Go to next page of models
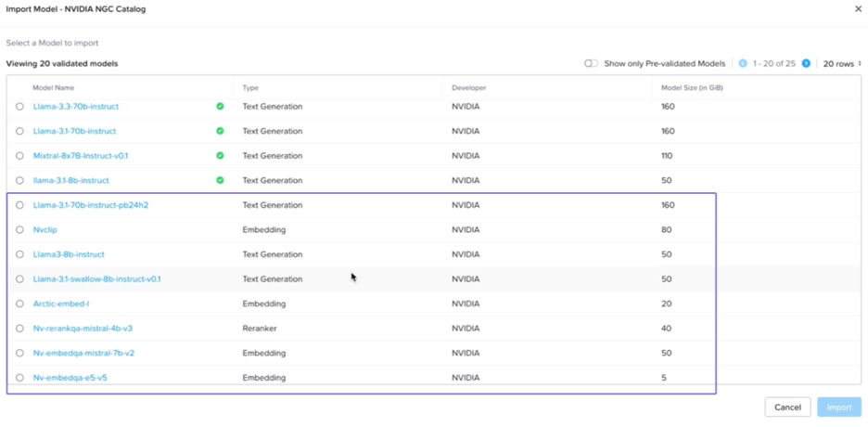The height and width of the screenshot is (427, 868). tap(807, 64)
